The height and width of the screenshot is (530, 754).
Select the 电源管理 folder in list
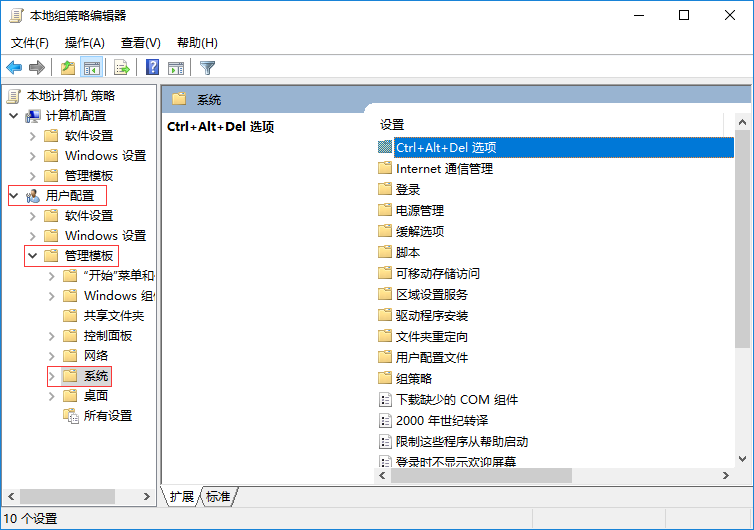(x=419, y=211)
